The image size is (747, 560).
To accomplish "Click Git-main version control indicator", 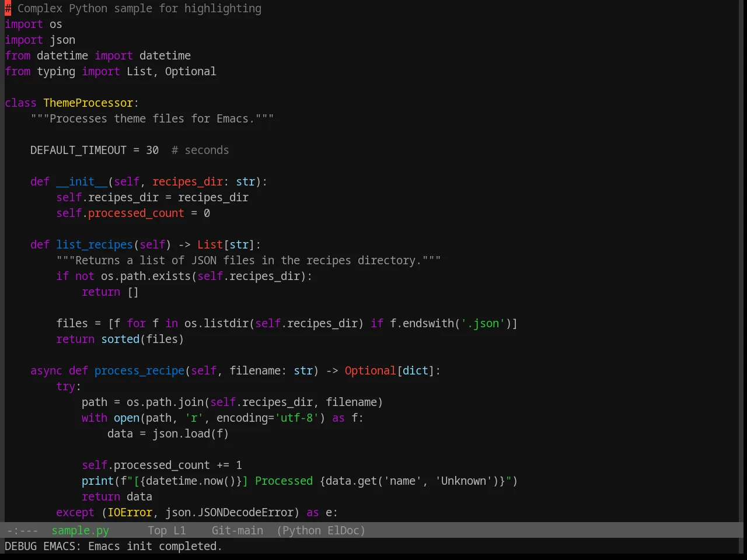I will pos(237,530).
